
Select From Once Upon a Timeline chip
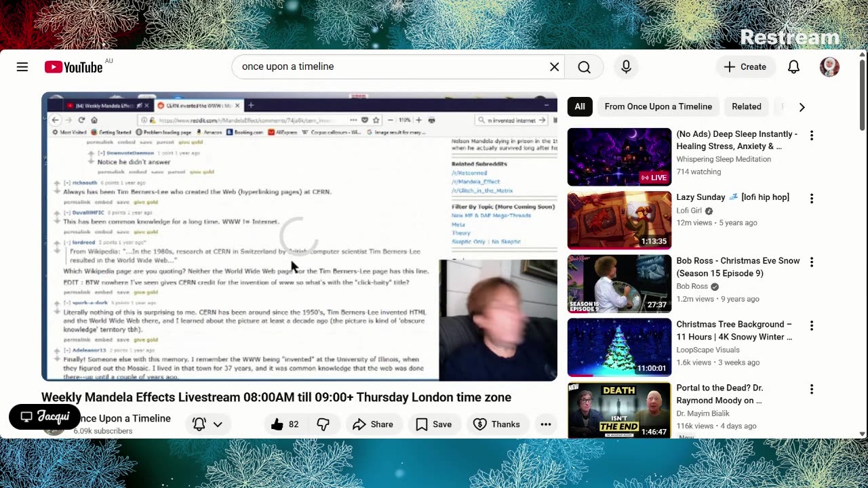(x=658, y=106)
